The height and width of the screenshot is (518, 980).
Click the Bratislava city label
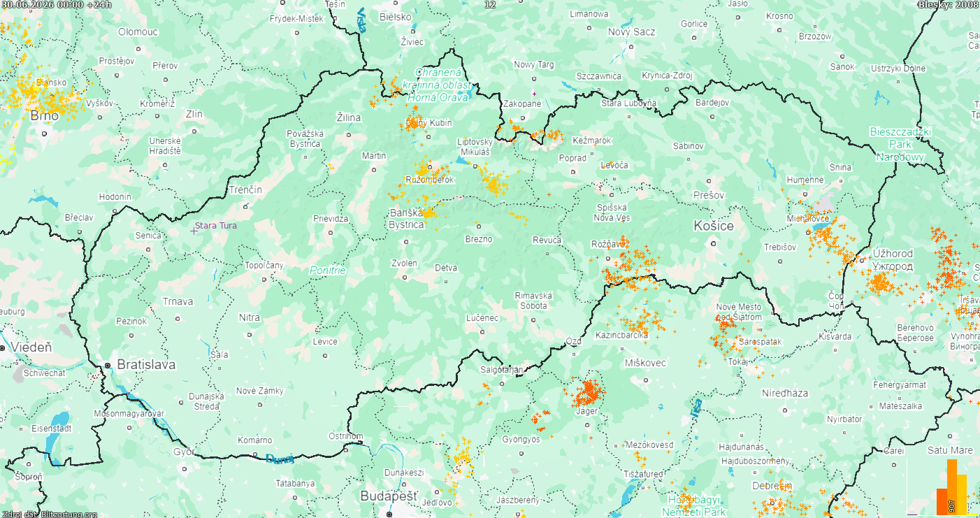click(x=146, y=364)
